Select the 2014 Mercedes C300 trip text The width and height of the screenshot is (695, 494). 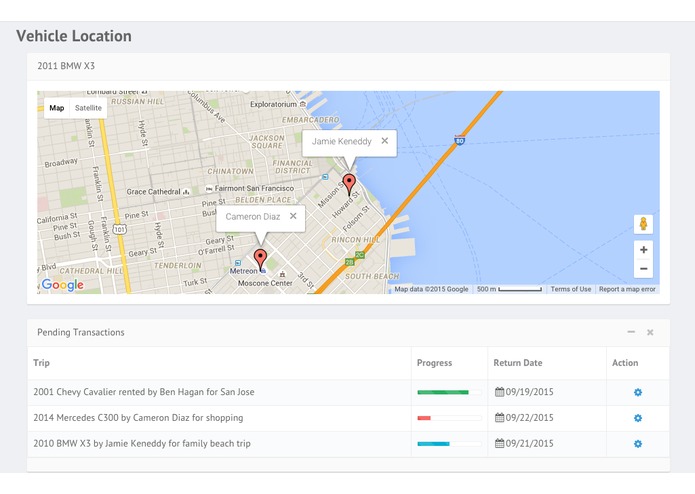pos(138,417)
